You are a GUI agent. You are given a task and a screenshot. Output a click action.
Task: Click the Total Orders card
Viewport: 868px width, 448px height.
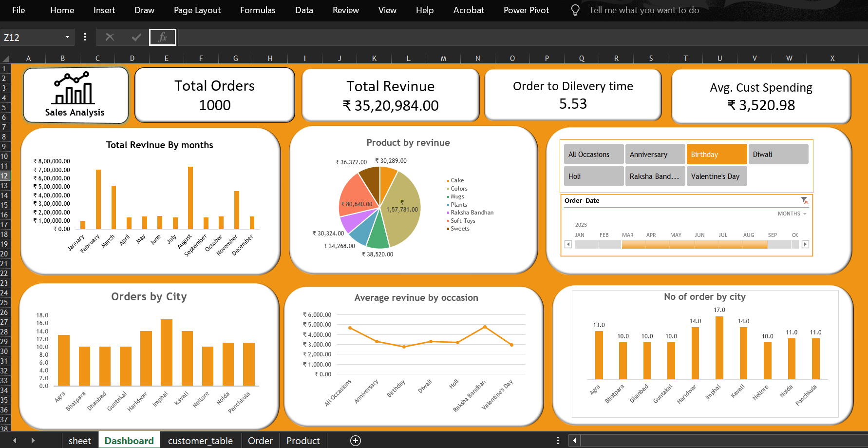(x=215, y=95)
